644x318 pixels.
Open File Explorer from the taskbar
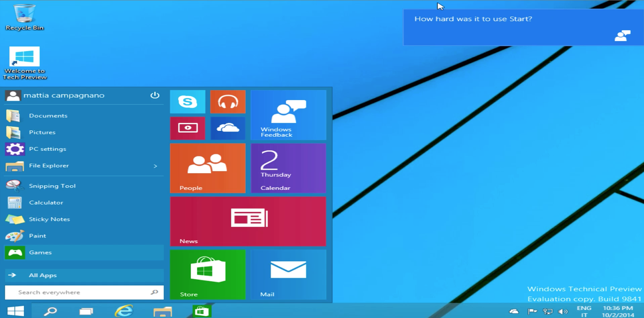click(163, 311)
